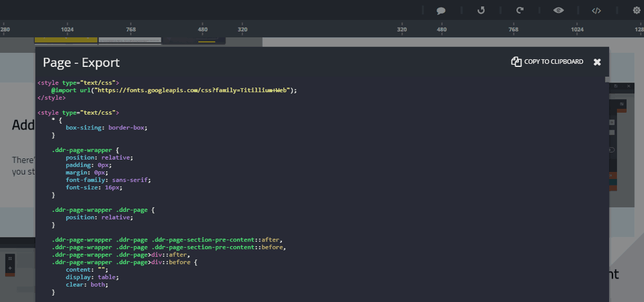Select the left 1024 breakpoint on the ruler
Screen dimensions: 644x302
point(67,30)
